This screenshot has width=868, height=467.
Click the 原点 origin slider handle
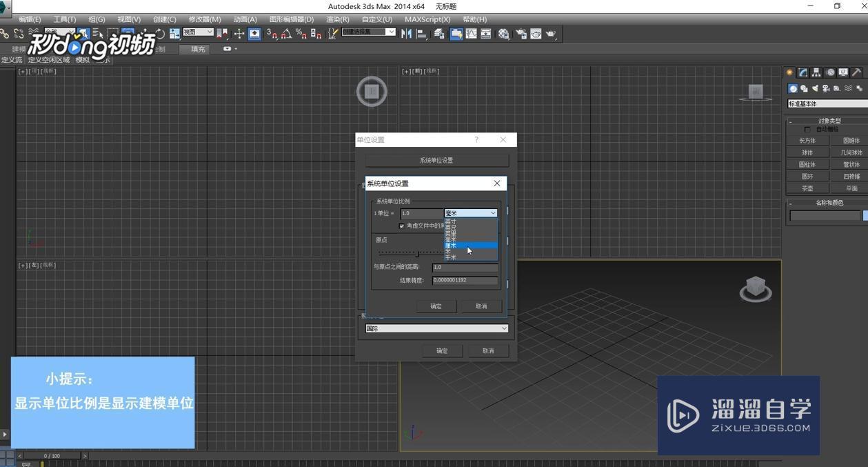tap(418, 253)
